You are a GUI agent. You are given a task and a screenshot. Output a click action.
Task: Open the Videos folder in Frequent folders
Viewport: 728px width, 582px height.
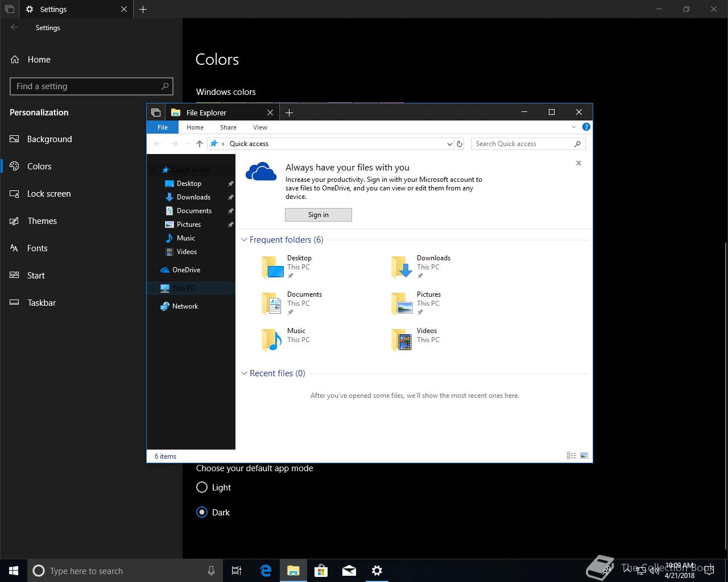pyautogui.click(x=415, y=340)
